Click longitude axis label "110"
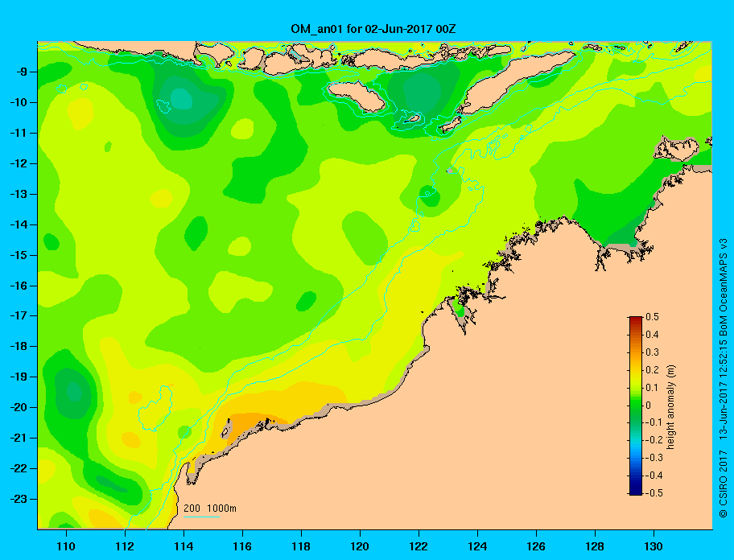The image size is (734, 560). pyautogui.click(x=66, y=546)
